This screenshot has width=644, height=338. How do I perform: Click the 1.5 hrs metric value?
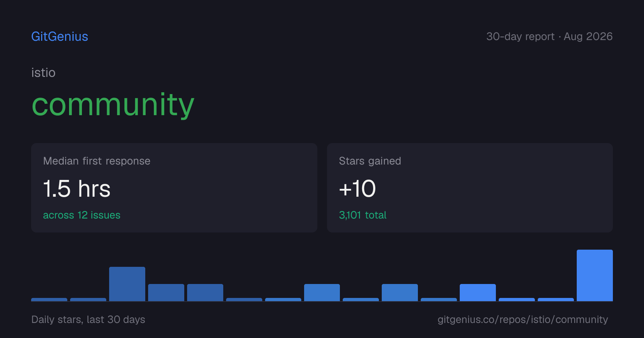click(x=77, y=188)
